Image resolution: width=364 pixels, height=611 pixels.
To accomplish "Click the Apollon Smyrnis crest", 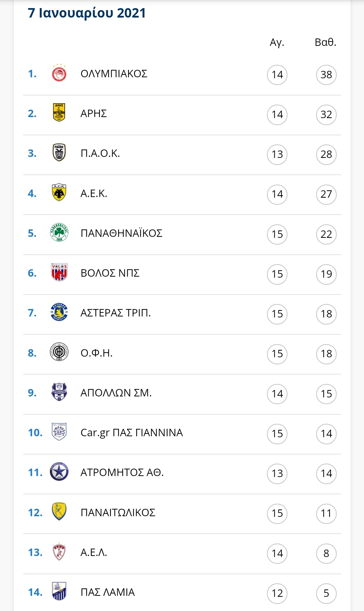I will point(59,392).
